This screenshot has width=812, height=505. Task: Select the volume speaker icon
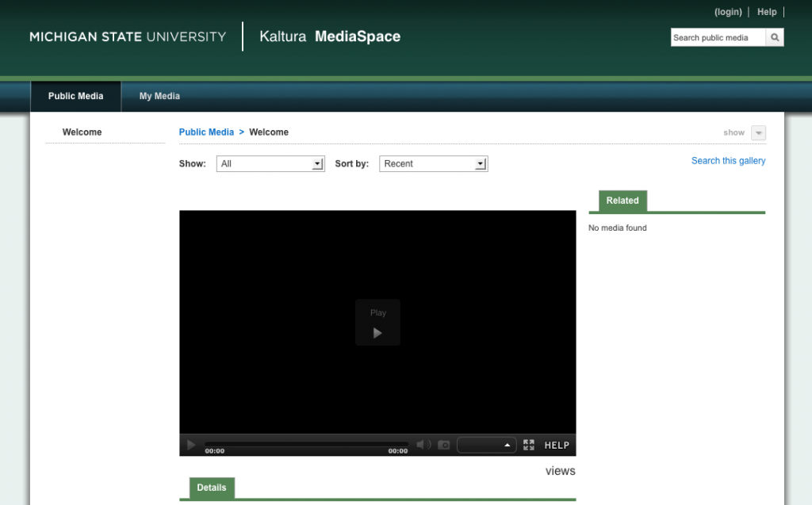[423, 445]
